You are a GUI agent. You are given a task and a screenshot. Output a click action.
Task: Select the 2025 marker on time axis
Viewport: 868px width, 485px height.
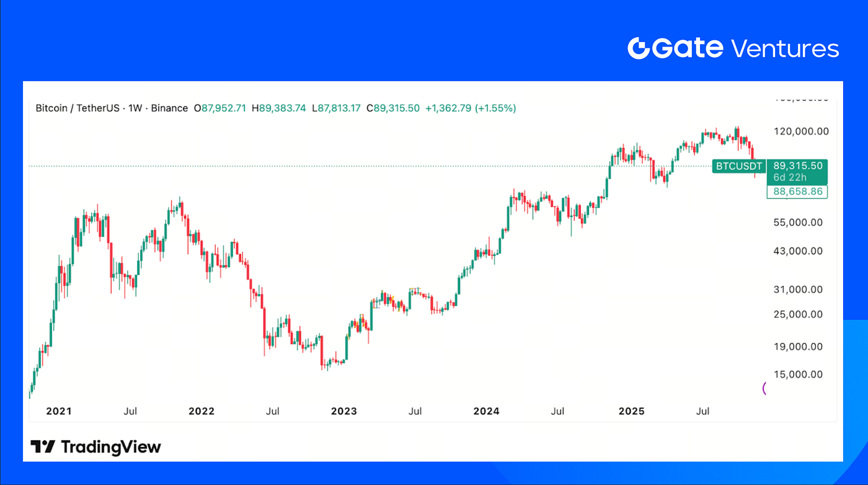(x=632, y=411)
